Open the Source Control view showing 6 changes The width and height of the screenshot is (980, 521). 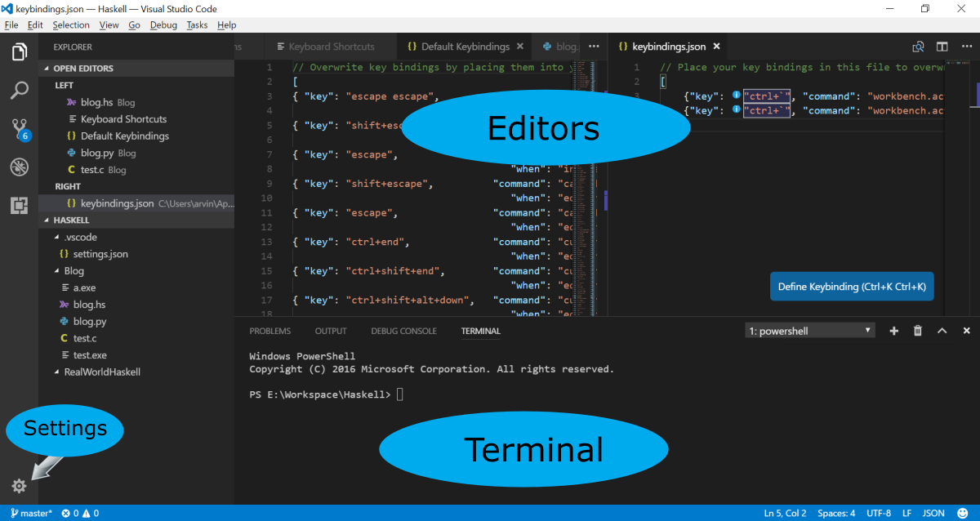(18, 128)
